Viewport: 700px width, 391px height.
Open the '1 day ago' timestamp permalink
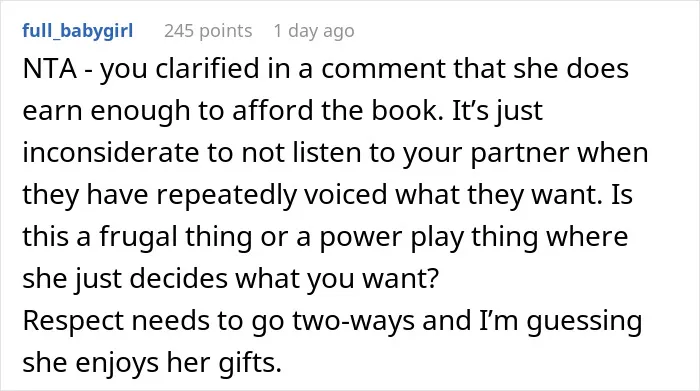[314, 31]
